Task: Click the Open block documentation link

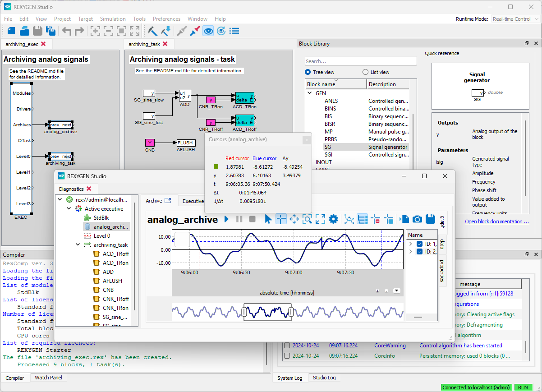Action: (496, 221)
